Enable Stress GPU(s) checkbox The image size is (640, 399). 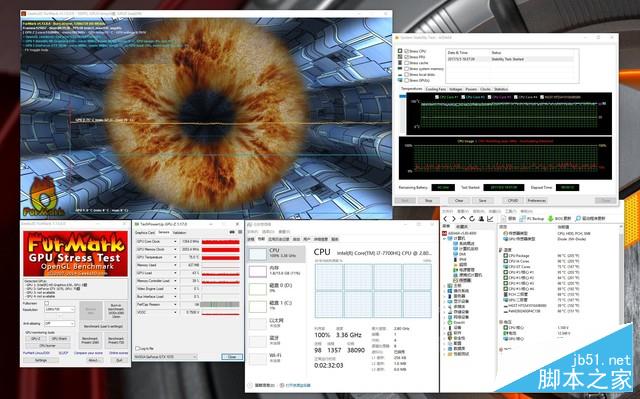[x=407, y=80]
